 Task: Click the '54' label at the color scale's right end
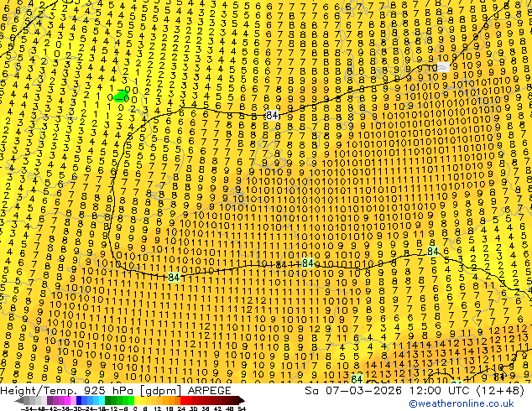(x=241, y=408)
